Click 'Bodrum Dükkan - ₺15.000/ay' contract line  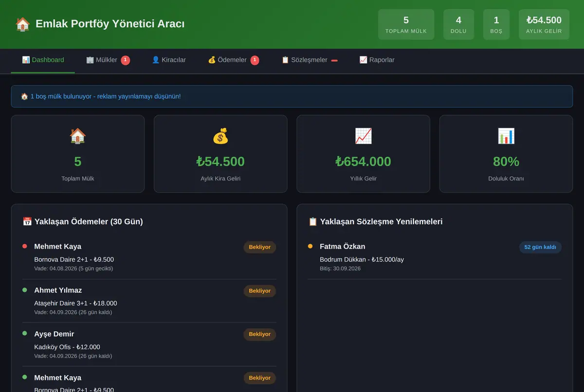(x=362, y=259)
